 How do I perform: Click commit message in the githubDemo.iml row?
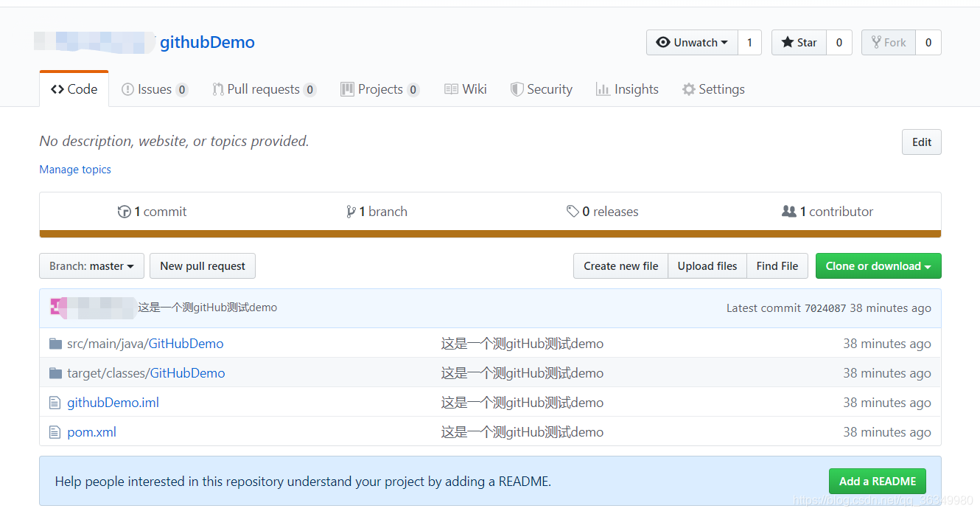click(x=522, y=403)
